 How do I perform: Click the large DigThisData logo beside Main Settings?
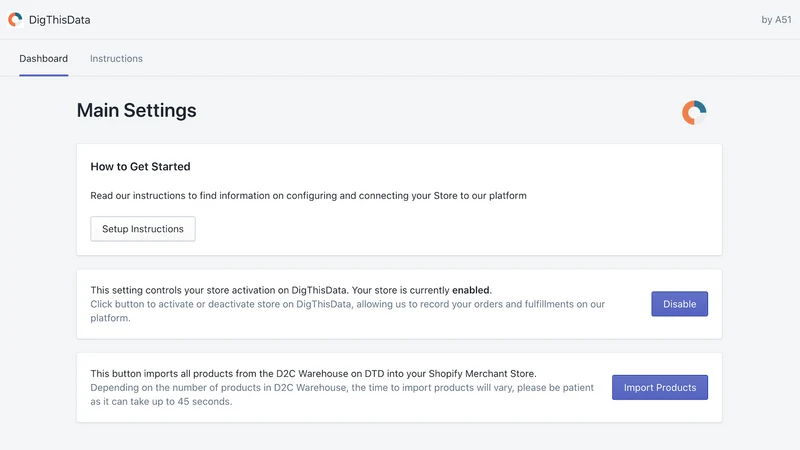click(694, 112)
